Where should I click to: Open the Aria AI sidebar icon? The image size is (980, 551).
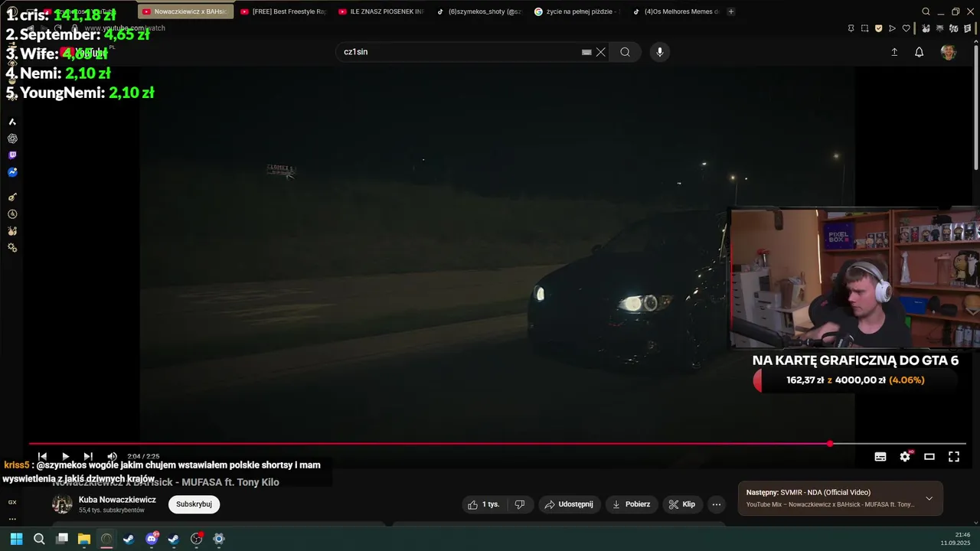(x=12, y=122)
